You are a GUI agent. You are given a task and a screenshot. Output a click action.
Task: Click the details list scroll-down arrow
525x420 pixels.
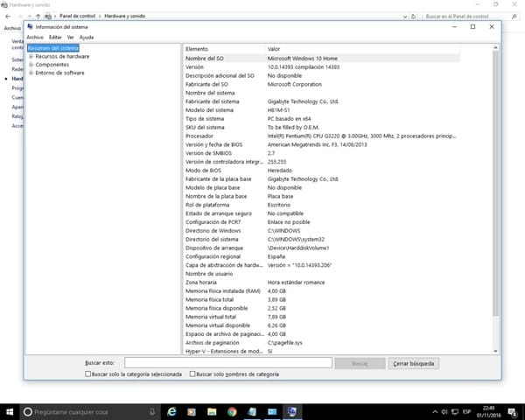coord(495,351)
